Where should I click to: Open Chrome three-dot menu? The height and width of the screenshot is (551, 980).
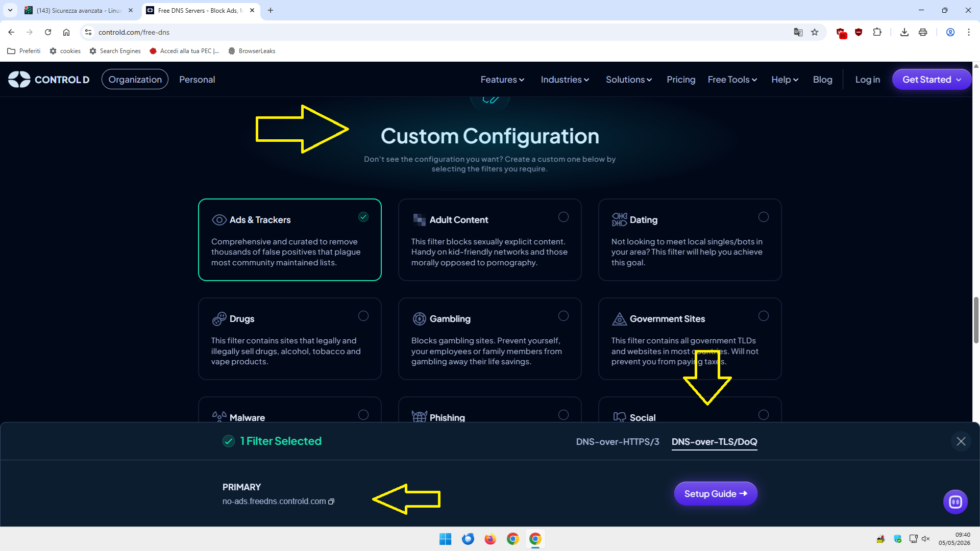click(x=969, y=32)
